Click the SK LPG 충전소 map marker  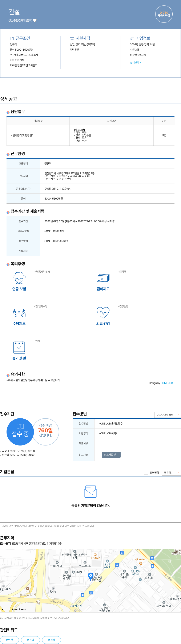click(x=135, y=567)
